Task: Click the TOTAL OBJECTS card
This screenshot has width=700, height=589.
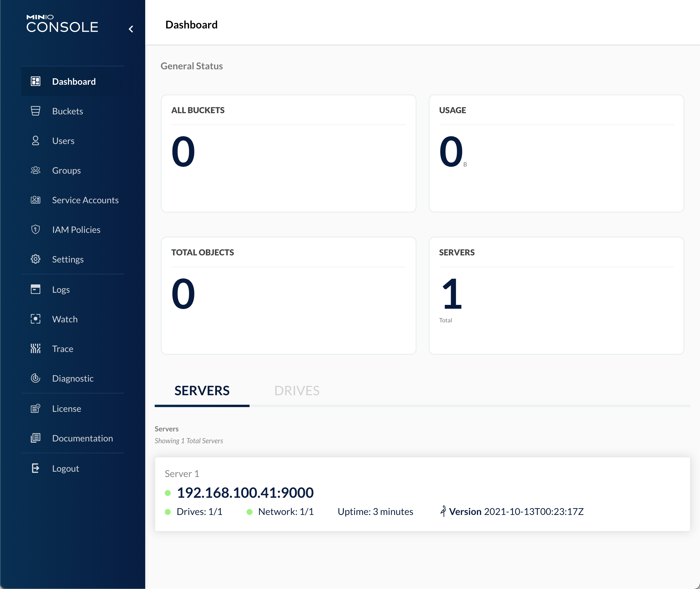Action: coord(289,296)
